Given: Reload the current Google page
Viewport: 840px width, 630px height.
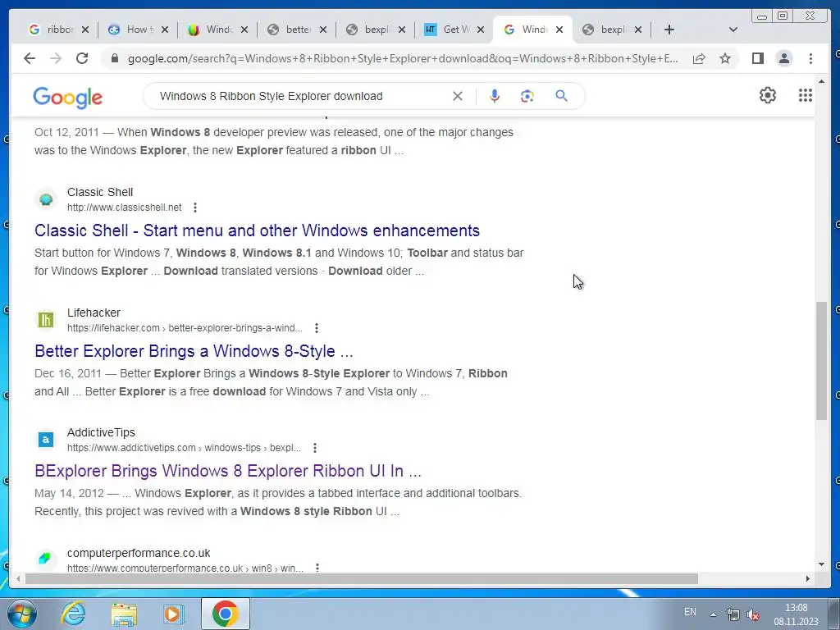Looking at the screenshot, I should 82,58.
